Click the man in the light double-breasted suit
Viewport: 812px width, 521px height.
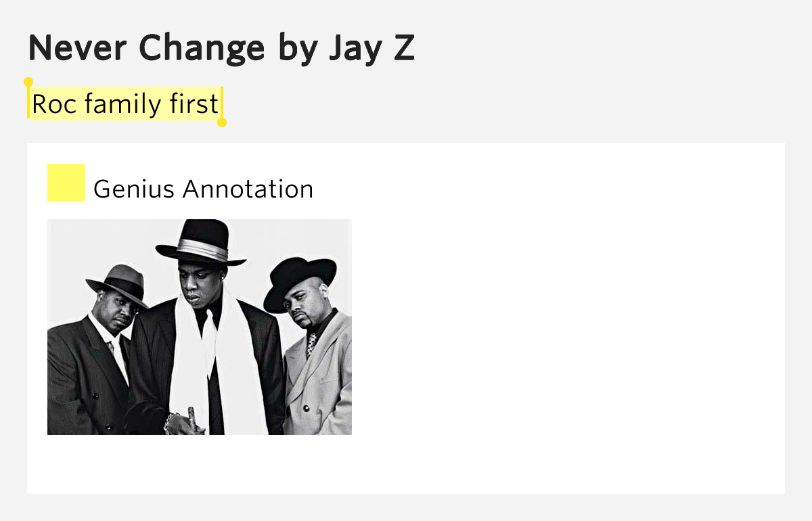click(318, 365)
